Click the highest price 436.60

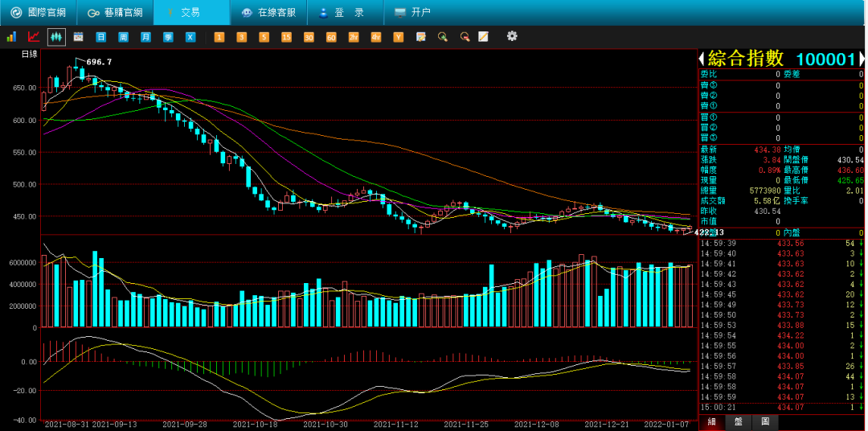[850, 170]
